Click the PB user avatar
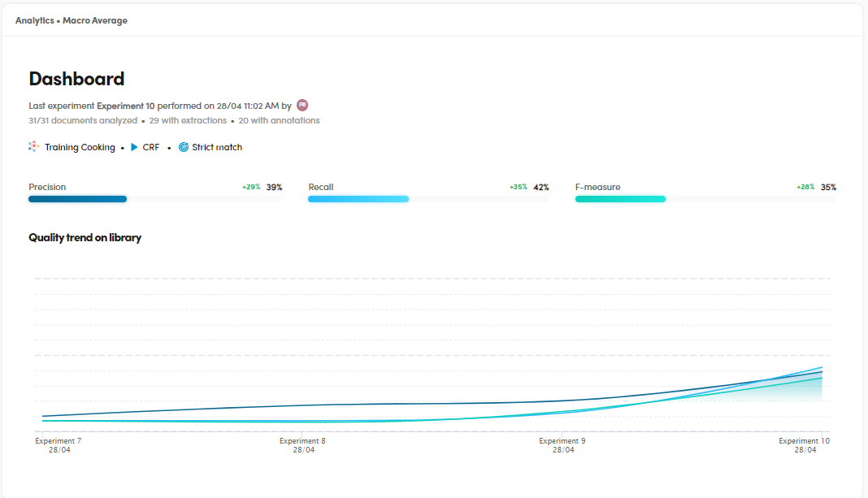Image resolution: width=868 pixels, height=498 pixels. 302,105
